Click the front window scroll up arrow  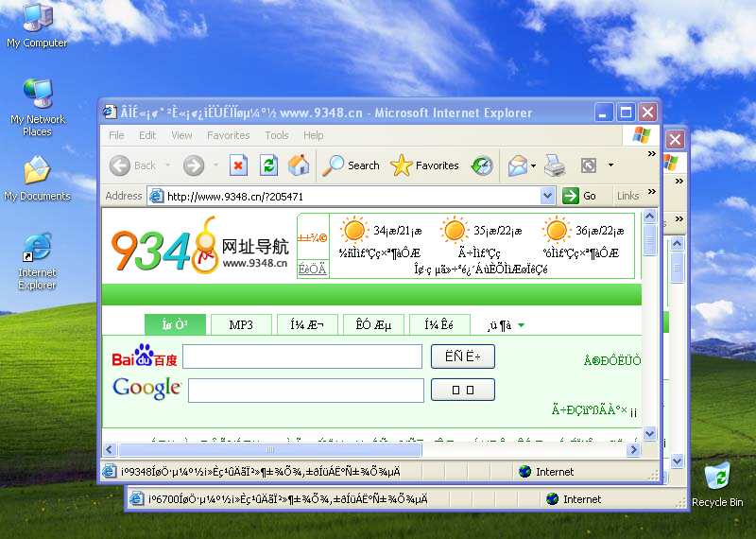pyautogui.click(x=649, y=217)
